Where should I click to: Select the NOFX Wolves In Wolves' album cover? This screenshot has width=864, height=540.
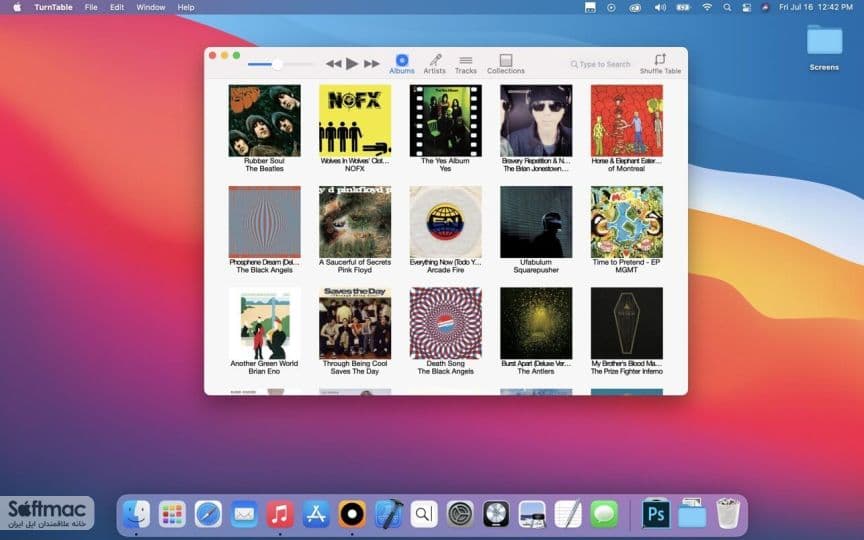(355, 121)
